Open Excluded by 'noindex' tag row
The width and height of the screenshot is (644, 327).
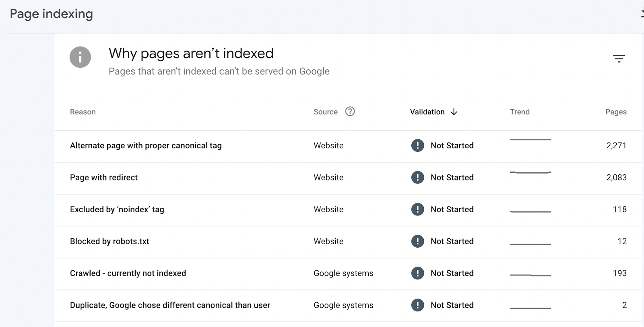(117, 209)
